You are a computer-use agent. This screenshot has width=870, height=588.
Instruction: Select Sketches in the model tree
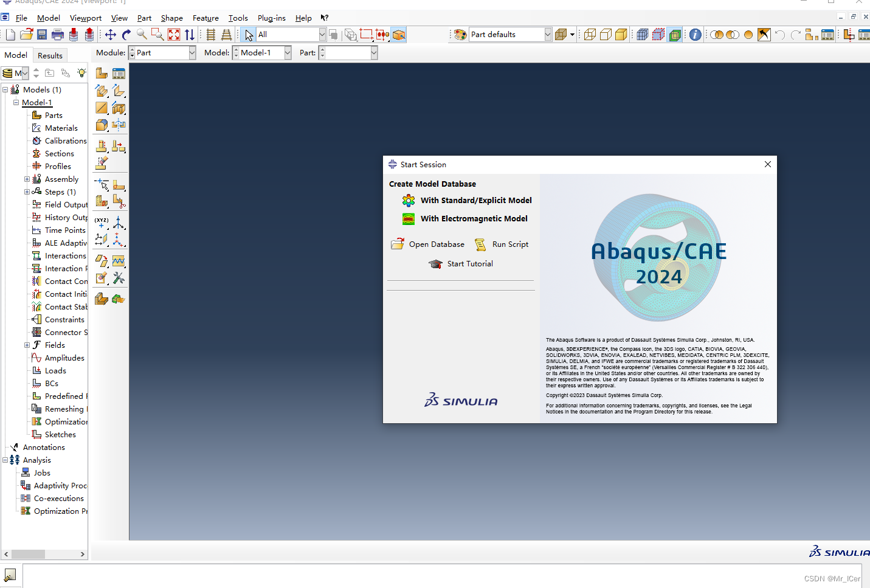60,434
